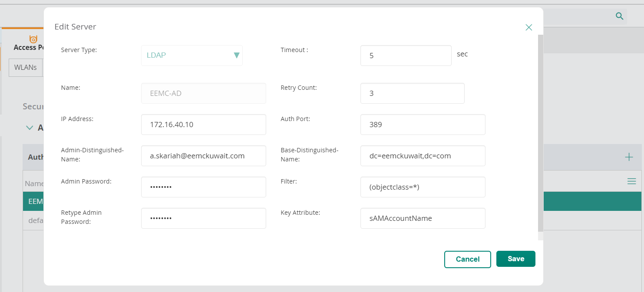Click the Admin-Distinguished-Name field
This screenshot has height=292, width=644.
tap(203, 156)
